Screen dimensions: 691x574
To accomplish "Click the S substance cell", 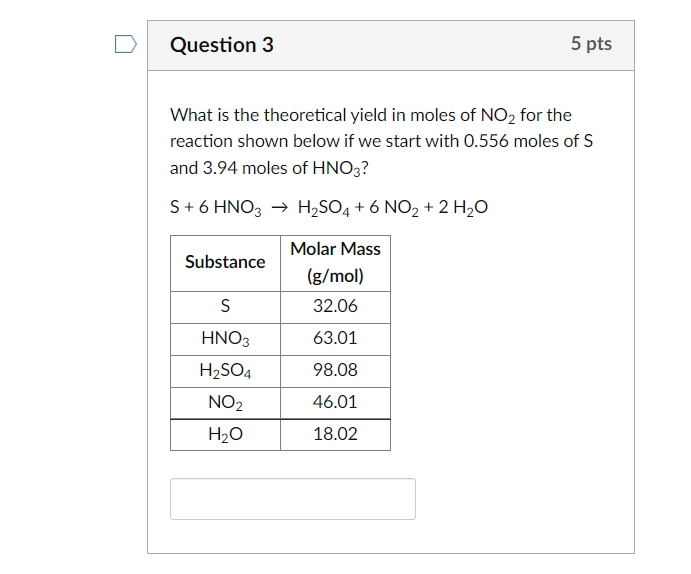I will 225,307.
